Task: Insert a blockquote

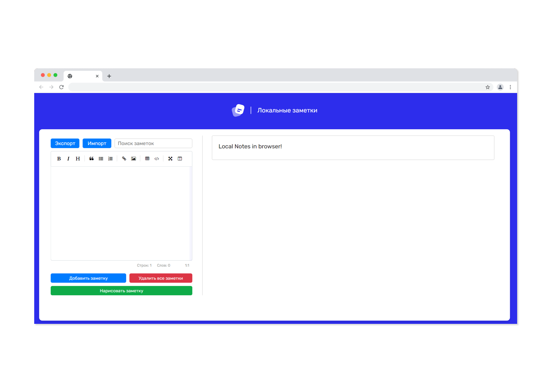Action: coord(91,159)
